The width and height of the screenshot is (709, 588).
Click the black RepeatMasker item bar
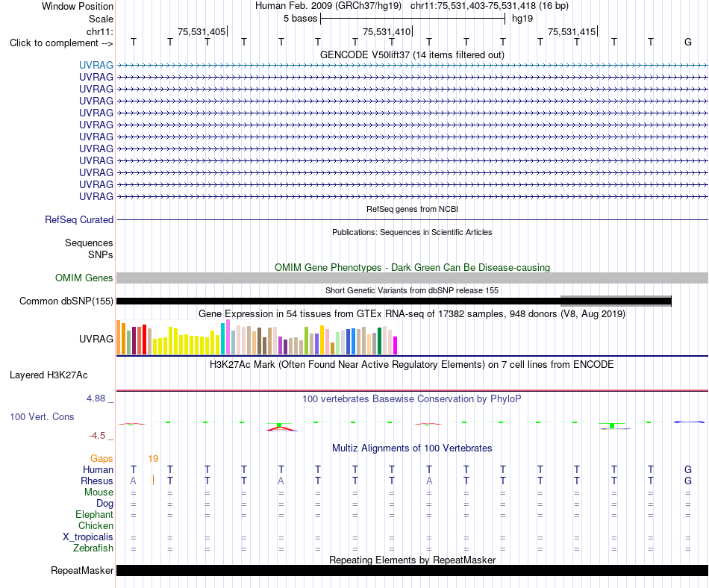tap(412, 570)
